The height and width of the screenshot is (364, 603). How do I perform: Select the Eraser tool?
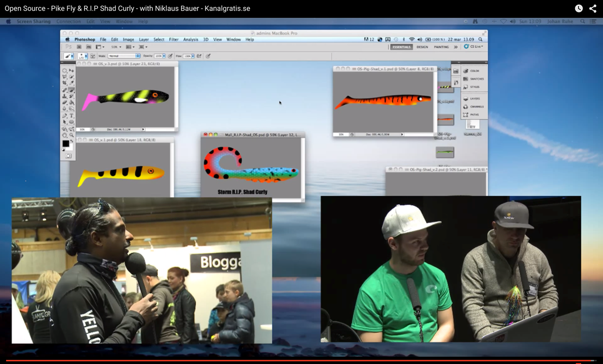pos(65,102)
